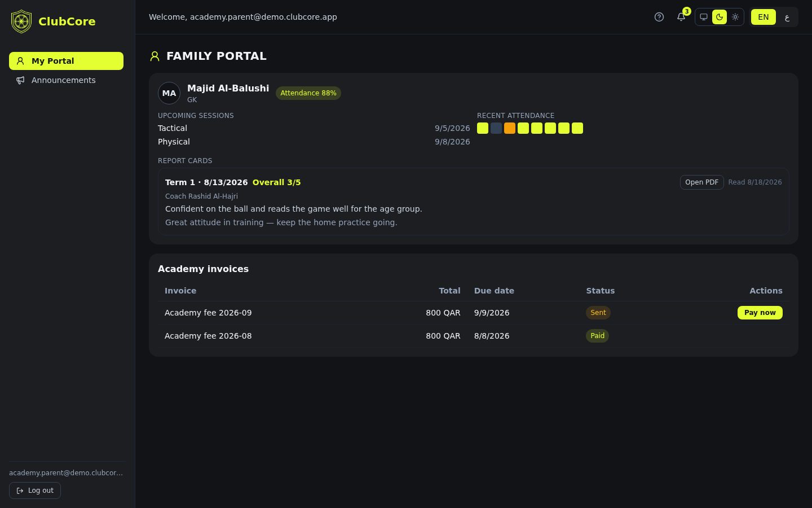Click due date 9/9/2026
Viewport: 812px width, 508px height.
[x=492, y=313]
